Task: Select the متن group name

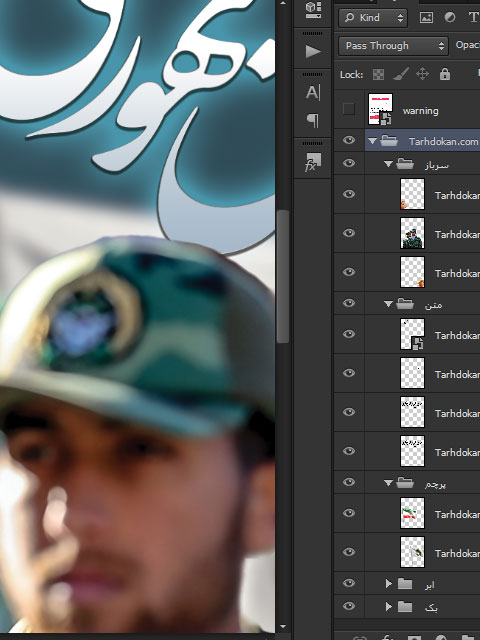Action: [x=433, y=304]
